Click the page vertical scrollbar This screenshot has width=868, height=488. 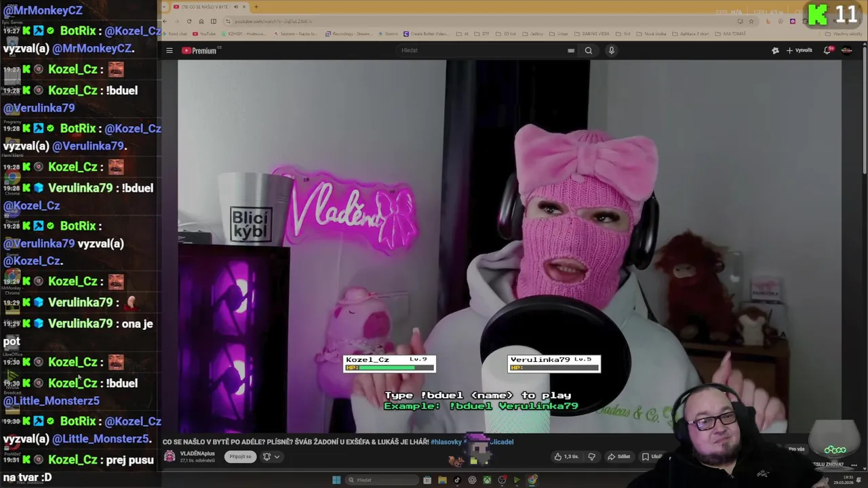pos(865,108)
